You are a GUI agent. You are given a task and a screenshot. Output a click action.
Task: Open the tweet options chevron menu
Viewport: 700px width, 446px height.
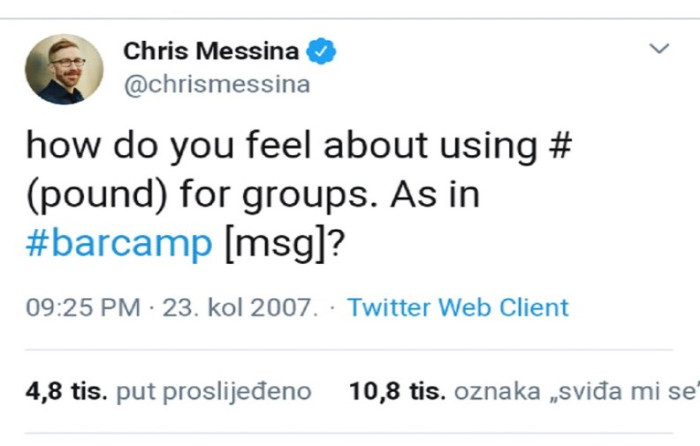coord(659,49)
